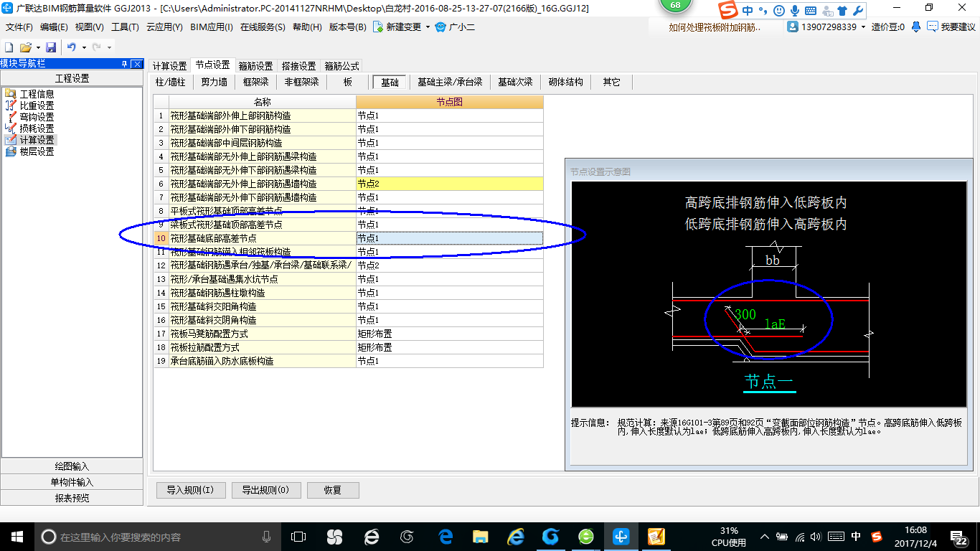980x551 pixels.
Task: Select 工程信息 in navigation tree
Action: (x=37, y=94)
